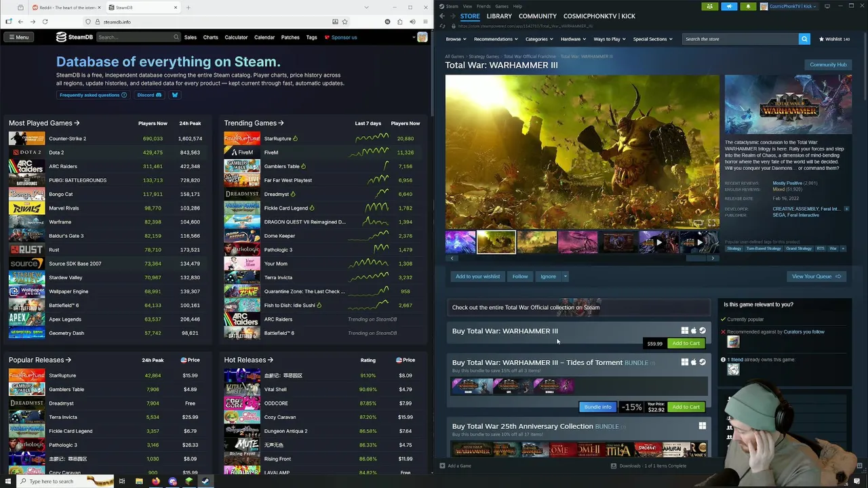Click the Counter-Strike 2 game icon on SteamDB
The height and width of the screenshot is (488, 868).
click(26, 138)
